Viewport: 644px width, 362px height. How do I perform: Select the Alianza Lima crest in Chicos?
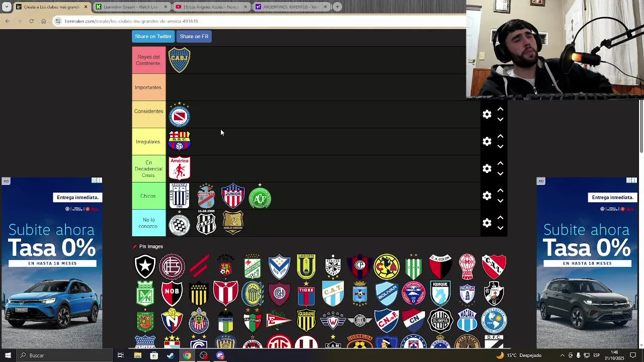point(179,196)
